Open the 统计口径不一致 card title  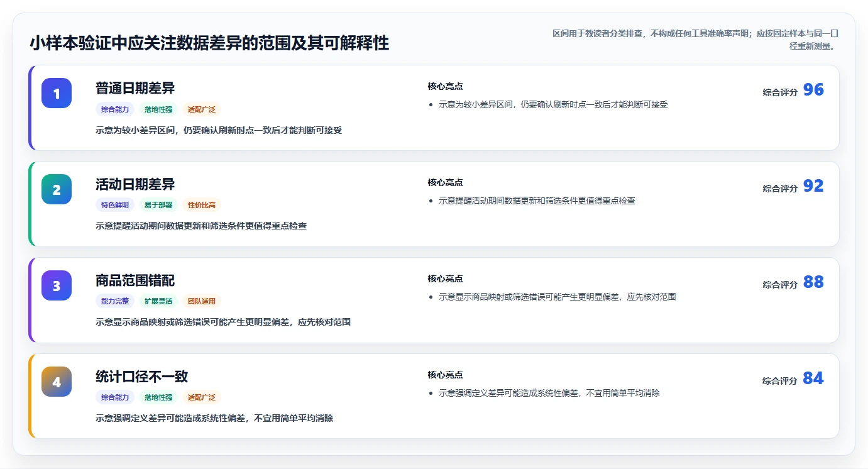pos(142,377)
